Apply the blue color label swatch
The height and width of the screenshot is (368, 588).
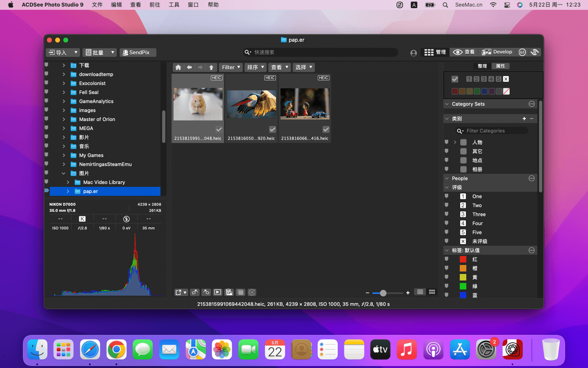point(484,91)
